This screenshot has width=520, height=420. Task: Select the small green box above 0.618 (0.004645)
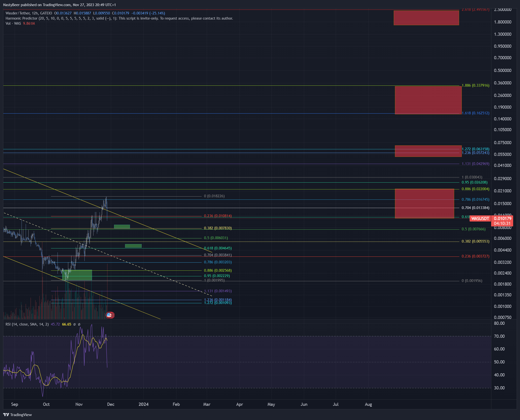133,246
